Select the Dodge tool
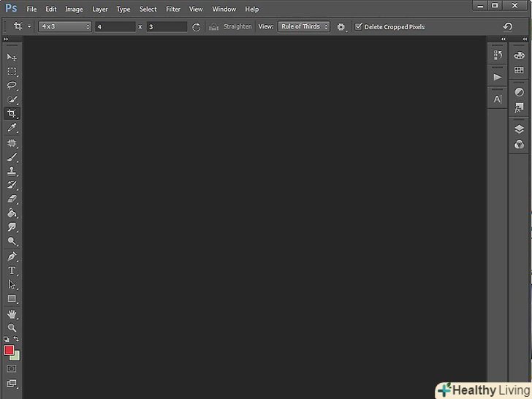This screenshot has width=532, height=399. 12,241
